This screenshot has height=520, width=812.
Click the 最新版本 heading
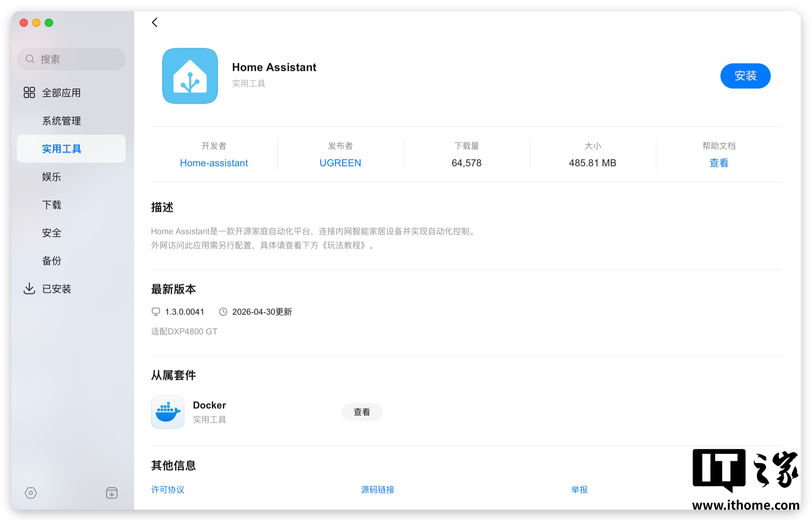point(173,289)
